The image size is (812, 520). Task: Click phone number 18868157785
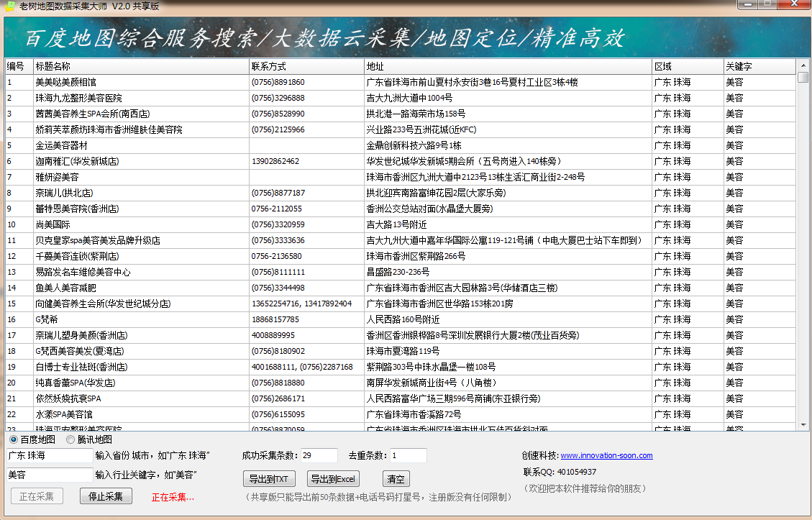pyautogui.click(x=275, y=319)
